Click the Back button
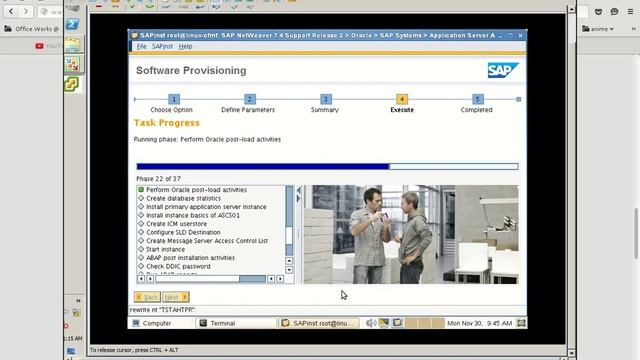Image resolution: width=640 pixels, height=360 pixels. (147, 297)
